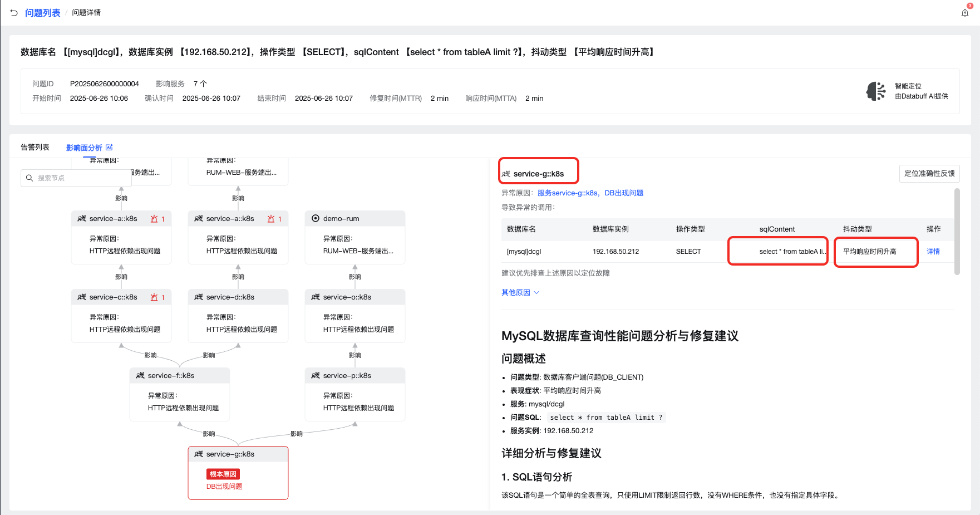Open the 详情 link in the table row
The image size is (980, 515).
coord(933,252)
